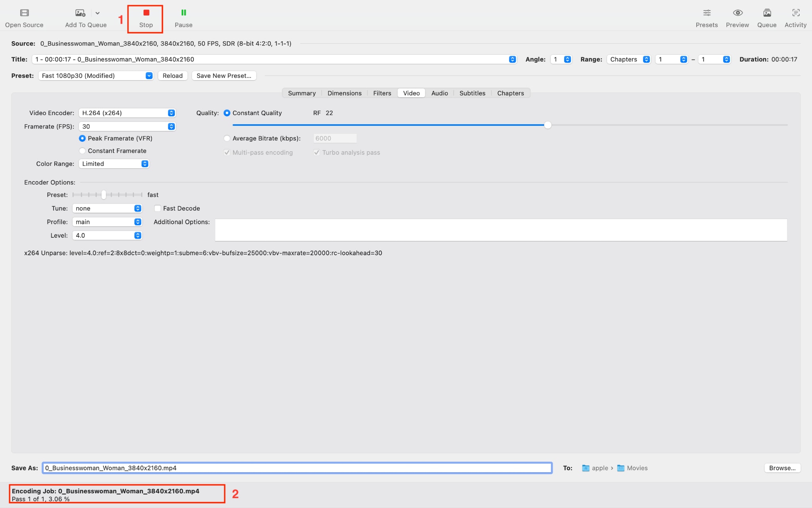Screen dimensions: 812x508
Task: Show the encoding Queue
Action: [766, 17]
